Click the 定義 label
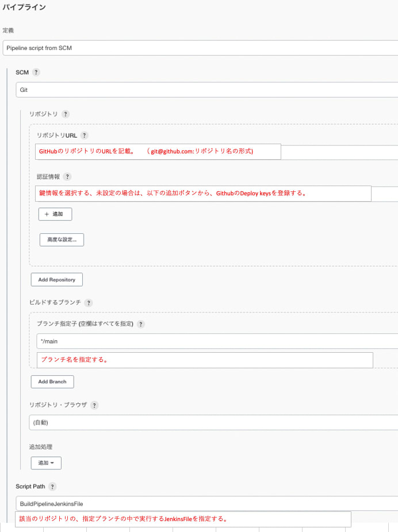This screenshot has width=398, height=532. point(8,30)
